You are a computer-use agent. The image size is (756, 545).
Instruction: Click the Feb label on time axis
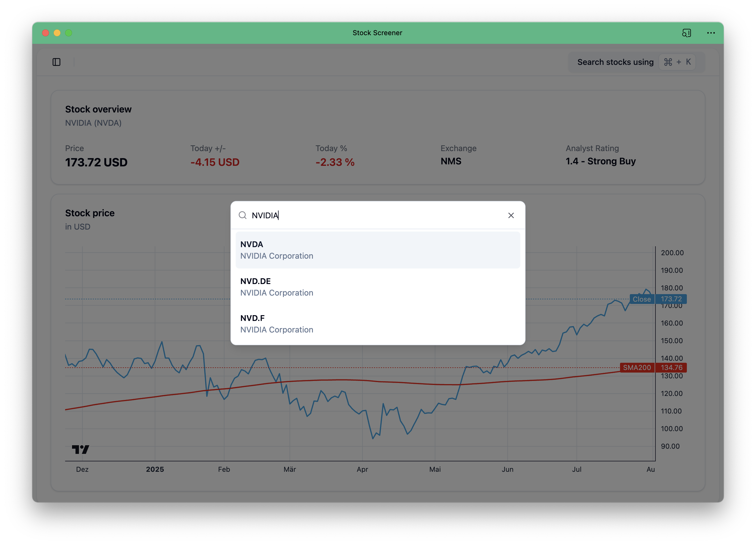pos(224,469)
